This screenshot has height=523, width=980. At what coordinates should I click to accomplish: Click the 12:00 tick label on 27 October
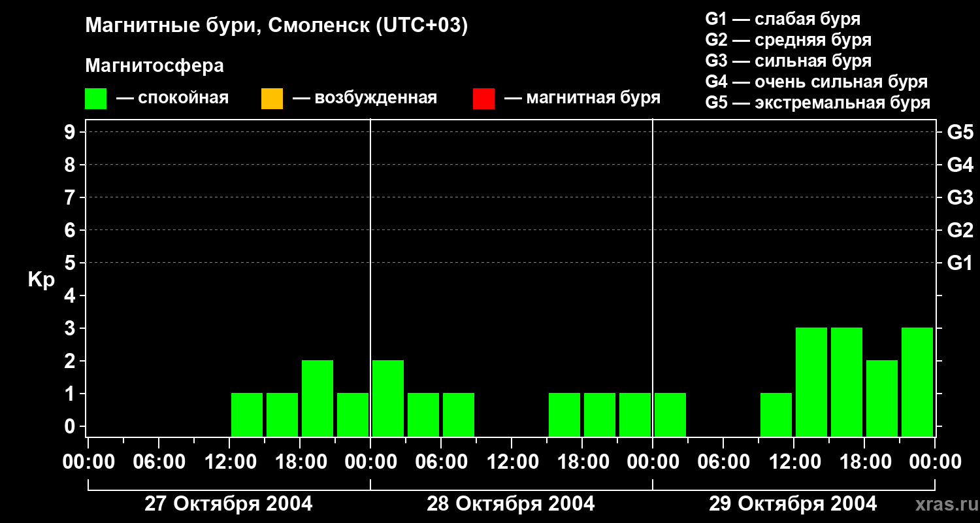point(230,462)
